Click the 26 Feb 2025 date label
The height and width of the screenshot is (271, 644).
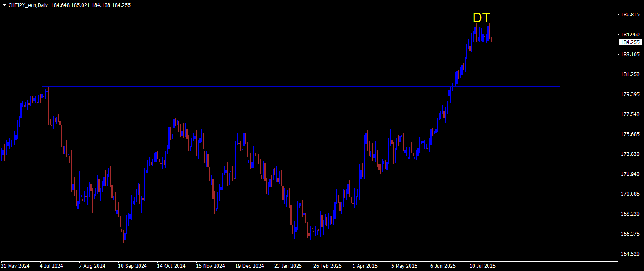coord(327,266)
